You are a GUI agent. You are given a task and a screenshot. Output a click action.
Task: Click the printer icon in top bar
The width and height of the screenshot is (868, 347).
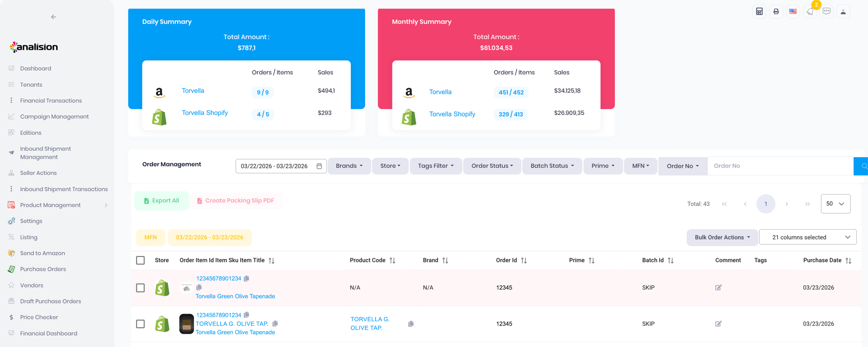click(776, 12)
